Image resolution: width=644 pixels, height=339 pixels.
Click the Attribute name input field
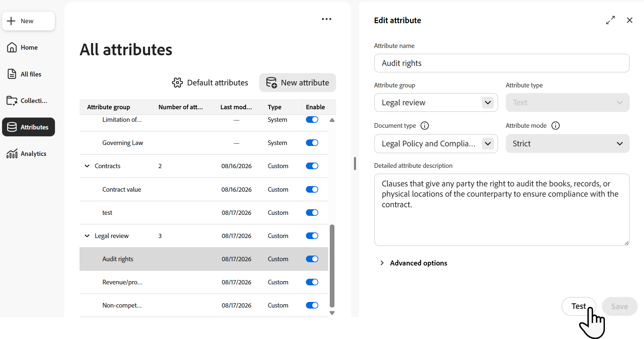point(502,63)
